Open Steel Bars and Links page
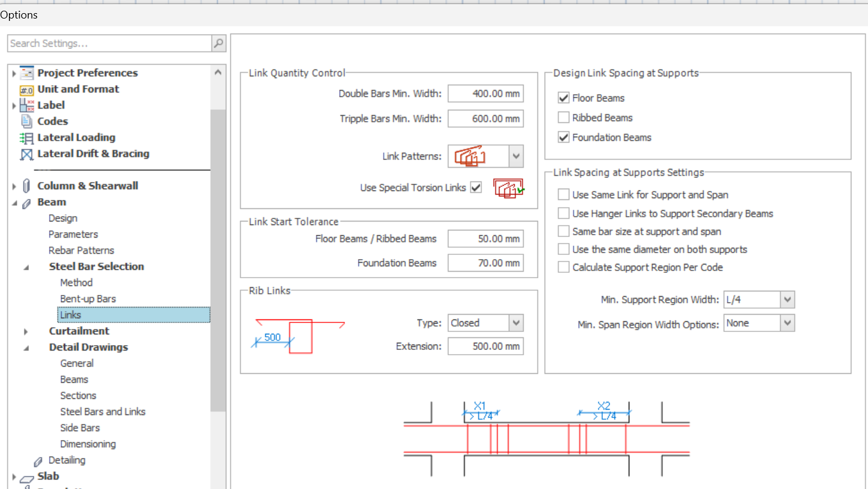The image size is (868, 489). point(103,411)
